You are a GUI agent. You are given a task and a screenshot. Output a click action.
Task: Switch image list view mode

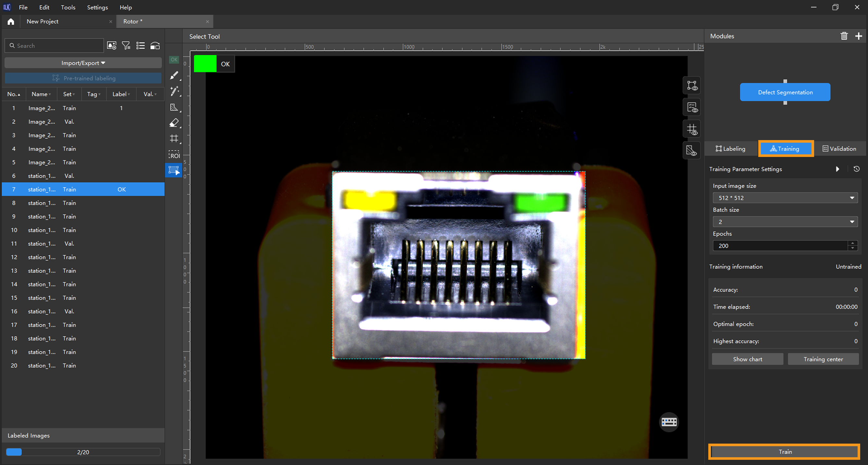(141, 46)
